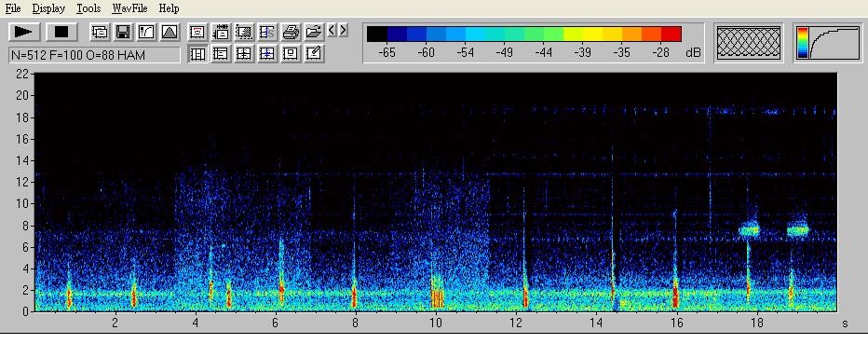868x358 pixels.
Task: Select the window function bell-curve icon
Action: [170, 32]
